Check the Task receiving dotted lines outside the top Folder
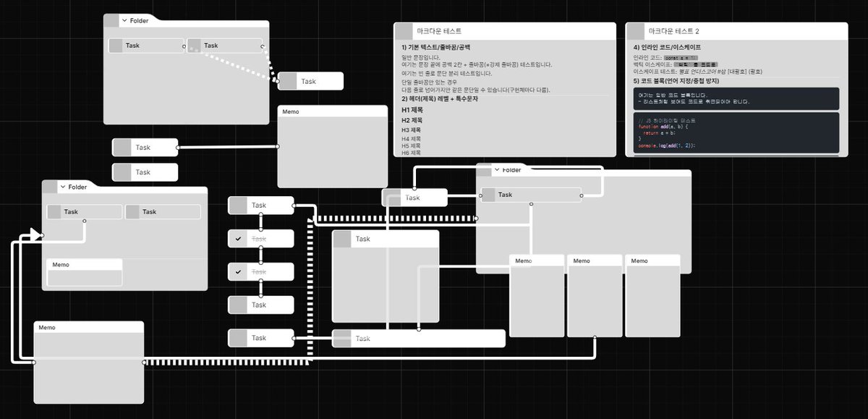 [288, 81]
